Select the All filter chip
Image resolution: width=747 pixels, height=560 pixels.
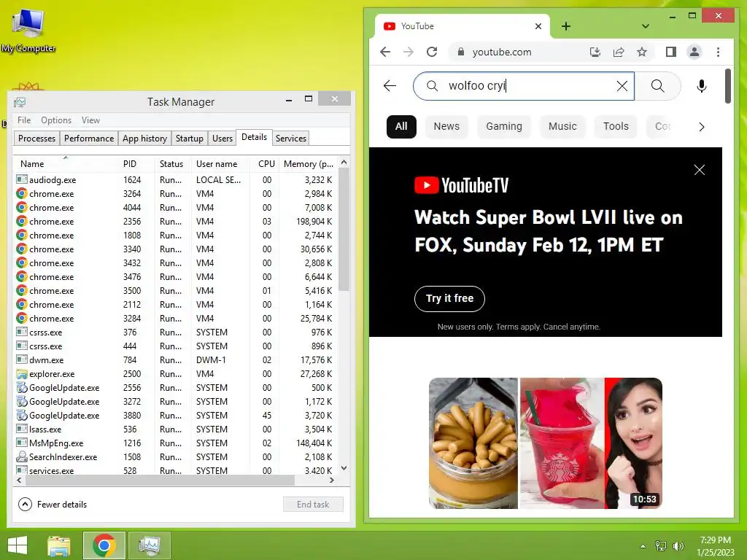point(401,127)
